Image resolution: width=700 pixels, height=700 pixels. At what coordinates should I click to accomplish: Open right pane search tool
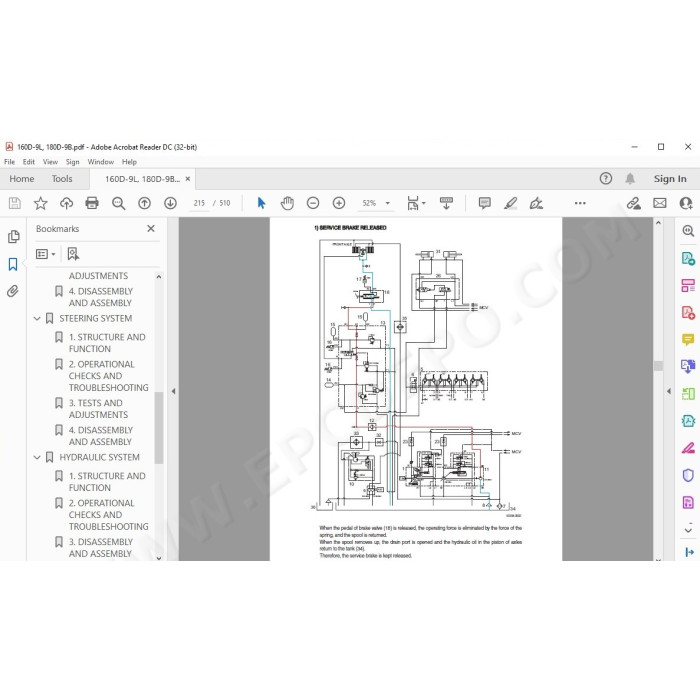(688, 231)
